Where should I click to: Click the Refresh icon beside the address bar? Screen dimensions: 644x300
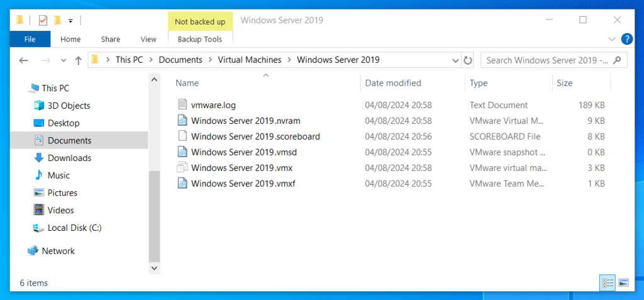[x=467, y=60]
